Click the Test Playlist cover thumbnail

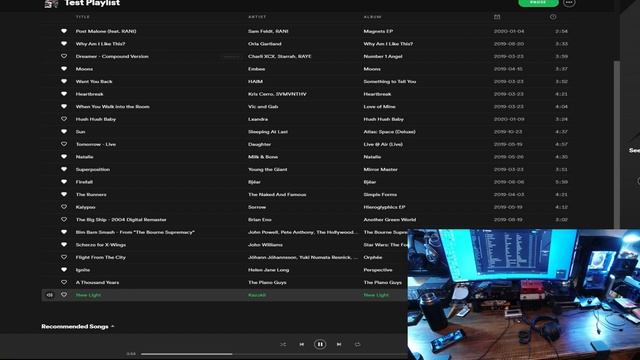pyautogui.click(x=51, y=4)
